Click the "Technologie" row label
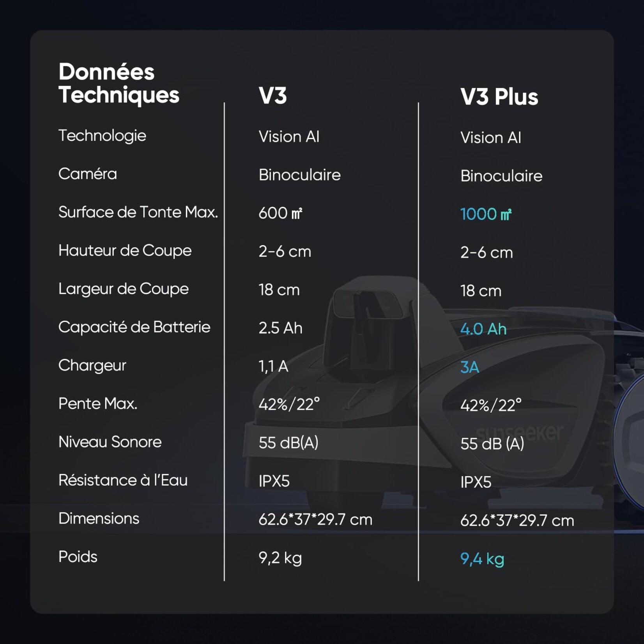This screenshot has height=644, width=644. coord(102,136)
